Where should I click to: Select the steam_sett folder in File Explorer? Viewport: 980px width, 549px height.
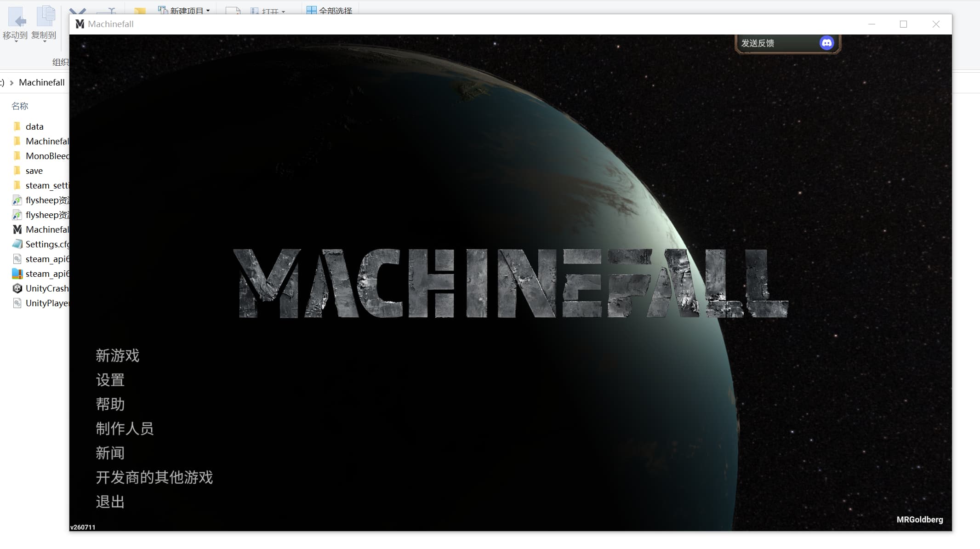click(x=40, y=185)
